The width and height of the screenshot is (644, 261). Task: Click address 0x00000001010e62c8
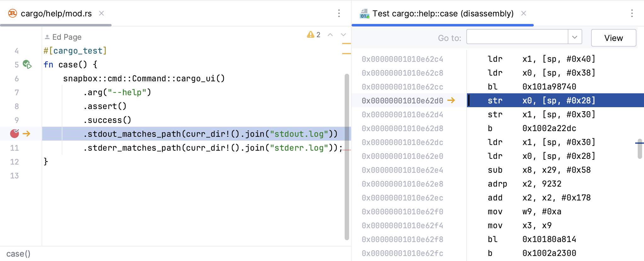402,73
